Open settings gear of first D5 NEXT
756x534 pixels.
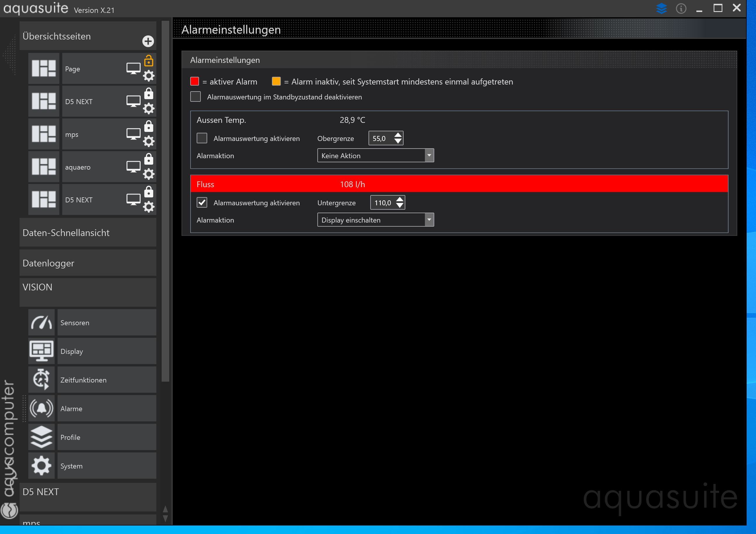(149, 108)
